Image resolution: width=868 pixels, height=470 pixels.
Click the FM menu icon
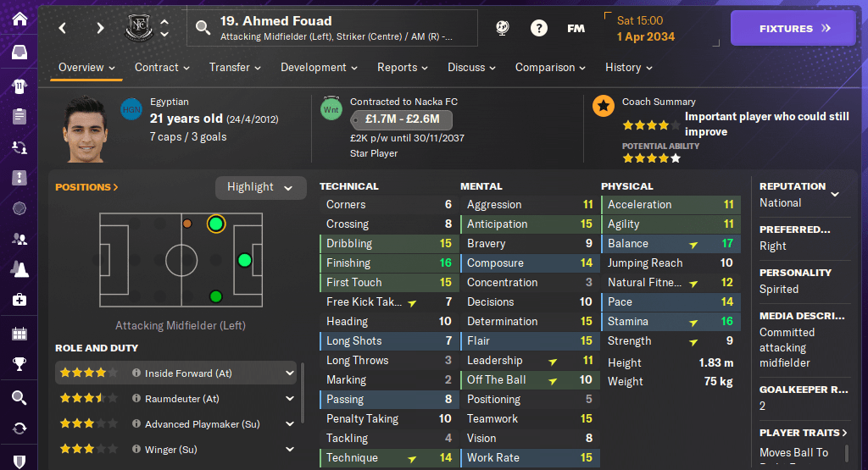click(x=576, y=28)
